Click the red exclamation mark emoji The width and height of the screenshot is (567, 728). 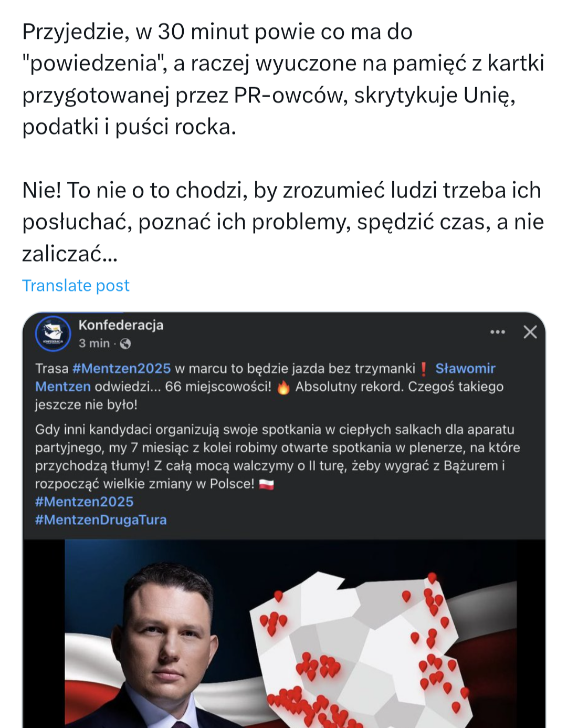[x=424, y=369]
